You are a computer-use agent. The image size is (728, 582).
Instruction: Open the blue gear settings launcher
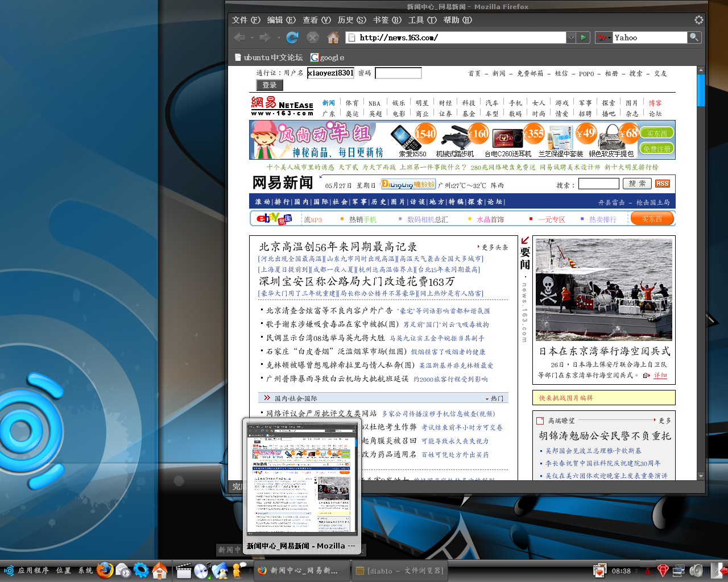pyautogui.click(x=141, y=571)
